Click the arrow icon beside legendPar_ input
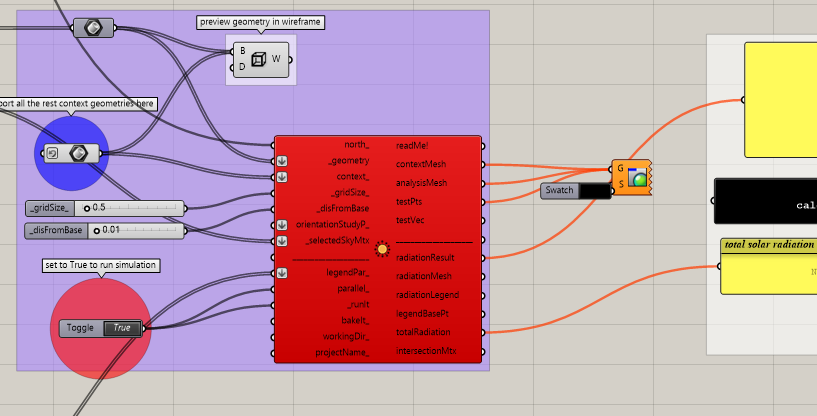Viewport: 817px width, 416px height. point(282,273)
